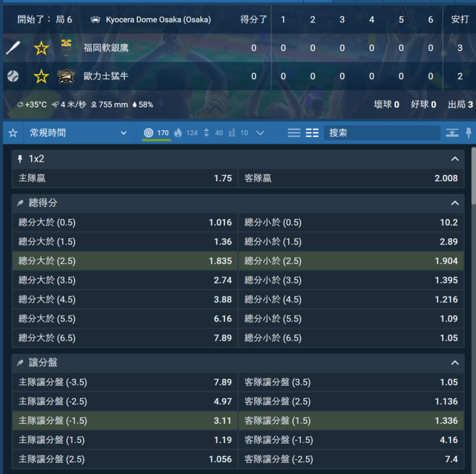Image resolution: width=476 pixels, height=474 pixels.
Task: Select the statistics tab showing 10
Action: click(x=238, y=133)
